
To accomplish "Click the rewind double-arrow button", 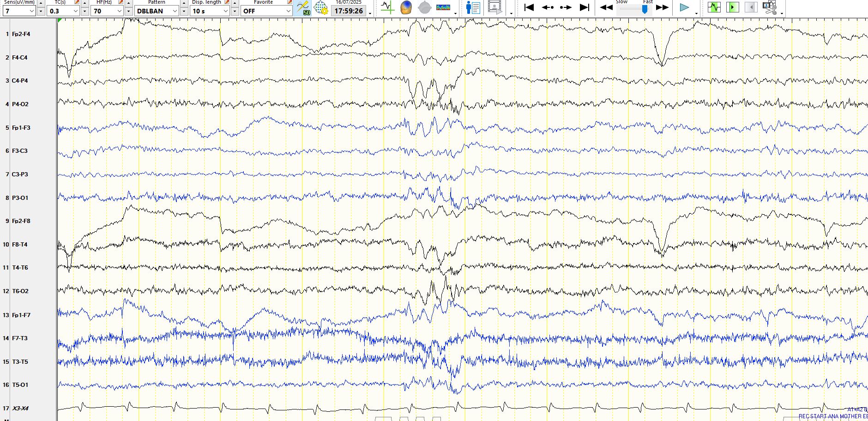I will tap(606, 7).
